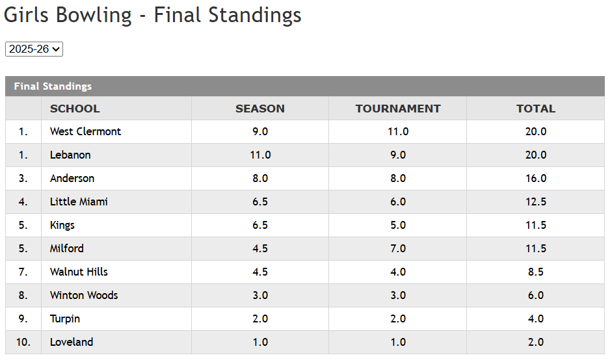Image resolution: width=610 pixels, height=364 pixels.
Task: Open the 2025-26 season dropdown
Action: [x=34, y=49]
